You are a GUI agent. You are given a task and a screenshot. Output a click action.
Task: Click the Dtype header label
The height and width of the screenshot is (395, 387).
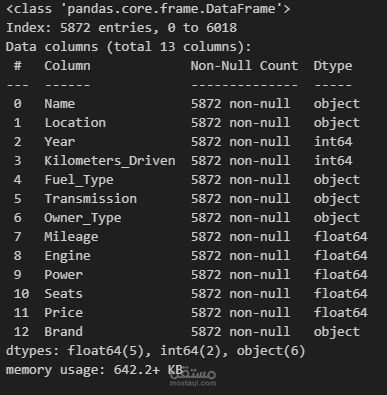point(333,66)
